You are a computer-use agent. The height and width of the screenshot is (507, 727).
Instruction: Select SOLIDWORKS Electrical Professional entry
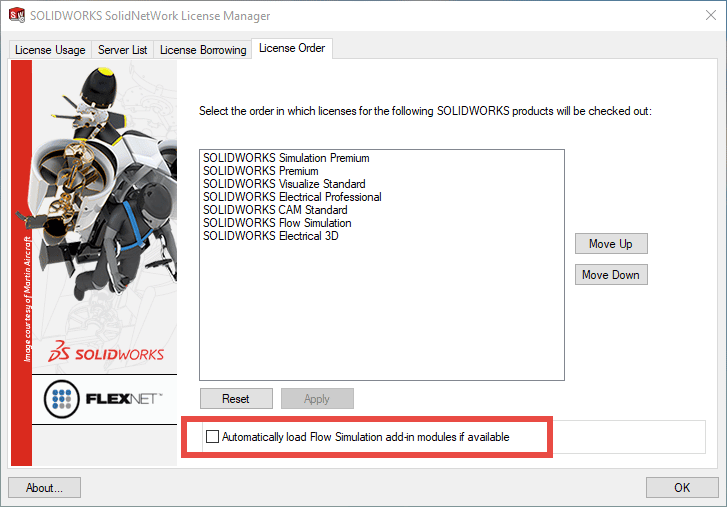pyautogui.click(x=292, y=197)
